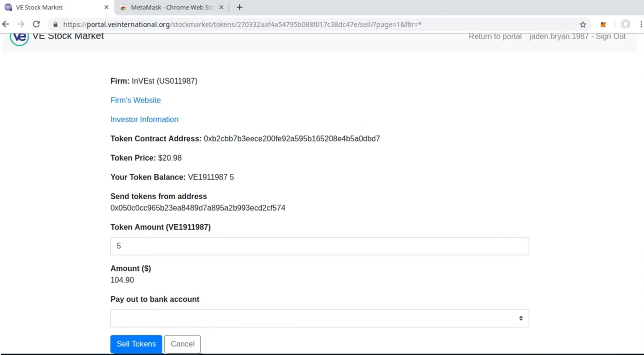This screenshot has height=355, width=644.
Task: Open the Chrome profile avatar icon
Action: click(x=626, y=24)
